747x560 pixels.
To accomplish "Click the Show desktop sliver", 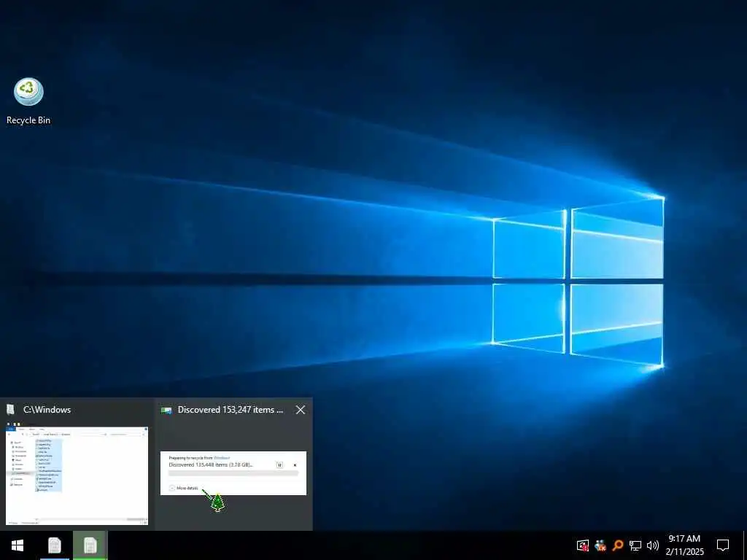I will [745, 545].
